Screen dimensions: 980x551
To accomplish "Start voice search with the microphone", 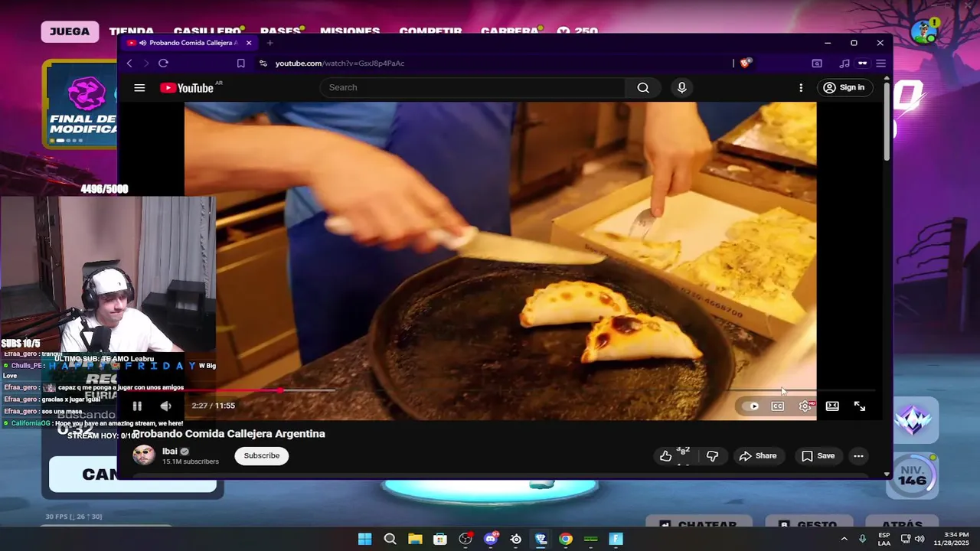I will pos(682,87).
